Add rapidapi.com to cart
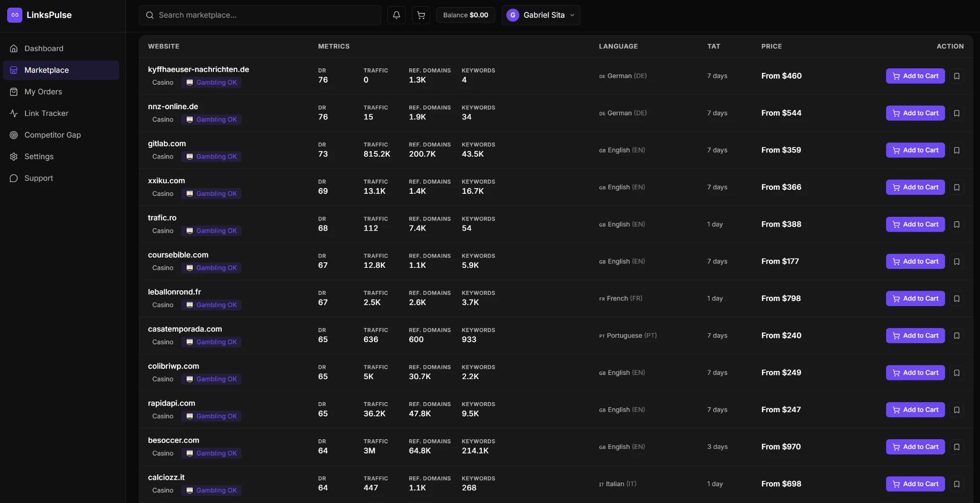This screenshot has width=980, height=503. click(916, 410)
